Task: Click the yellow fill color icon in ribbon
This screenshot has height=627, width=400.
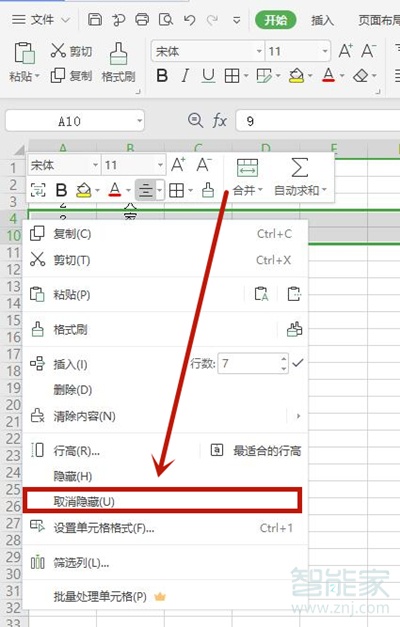Action: 296,75
